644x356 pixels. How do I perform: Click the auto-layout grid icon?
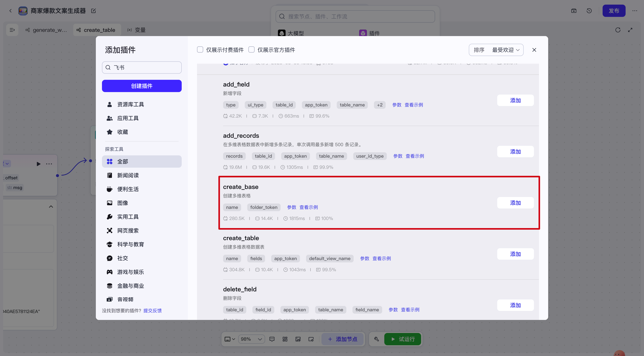(x=285, y=339)
